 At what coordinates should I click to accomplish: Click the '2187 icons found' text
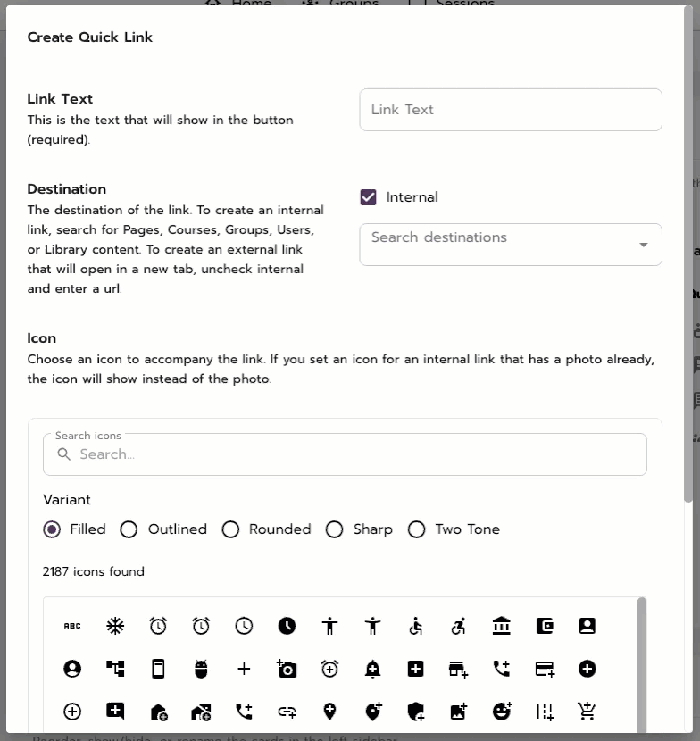coord(94,571)
